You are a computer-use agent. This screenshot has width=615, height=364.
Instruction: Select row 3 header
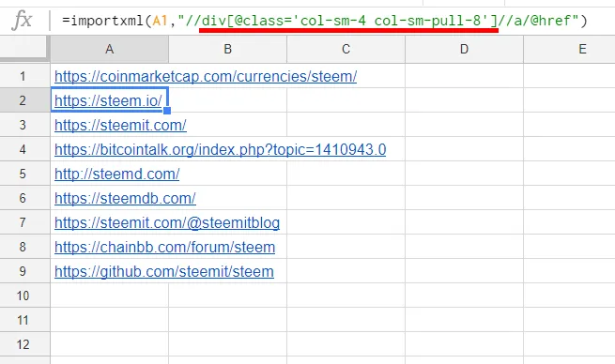pos(23,125)
